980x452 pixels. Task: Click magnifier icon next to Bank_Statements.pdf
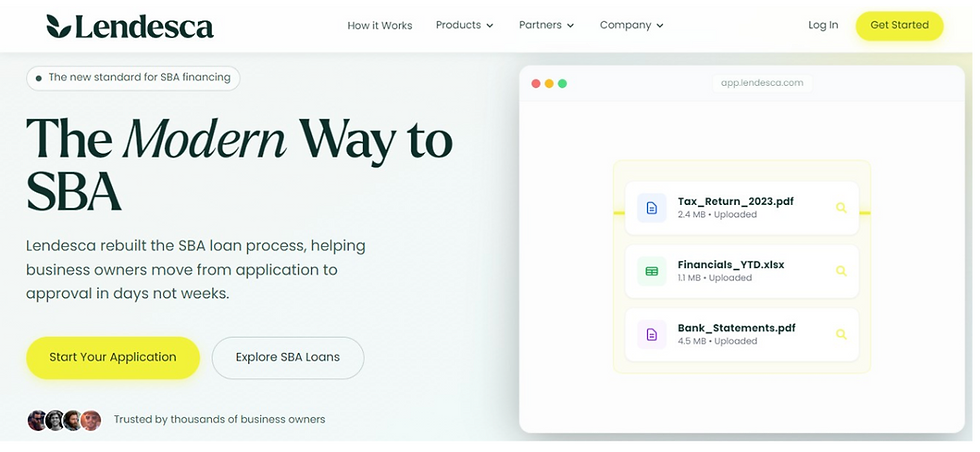click(x=841, y=334)
